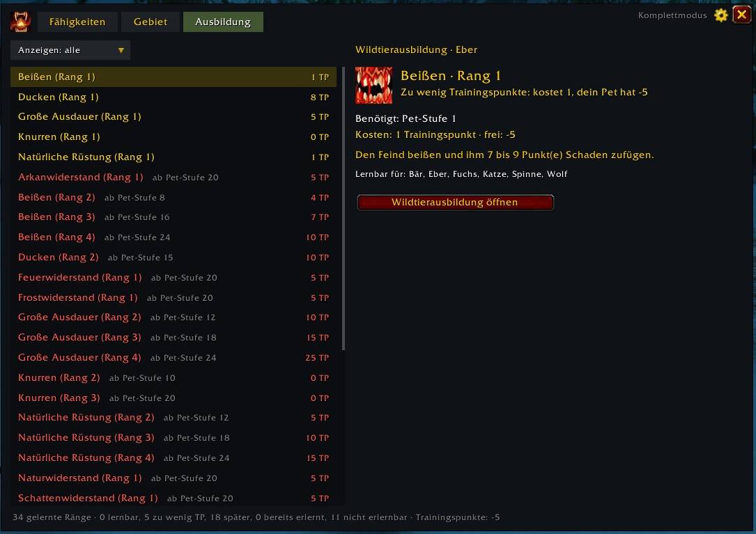Select Knurren (Rang 1) entry

pos(173,137)
